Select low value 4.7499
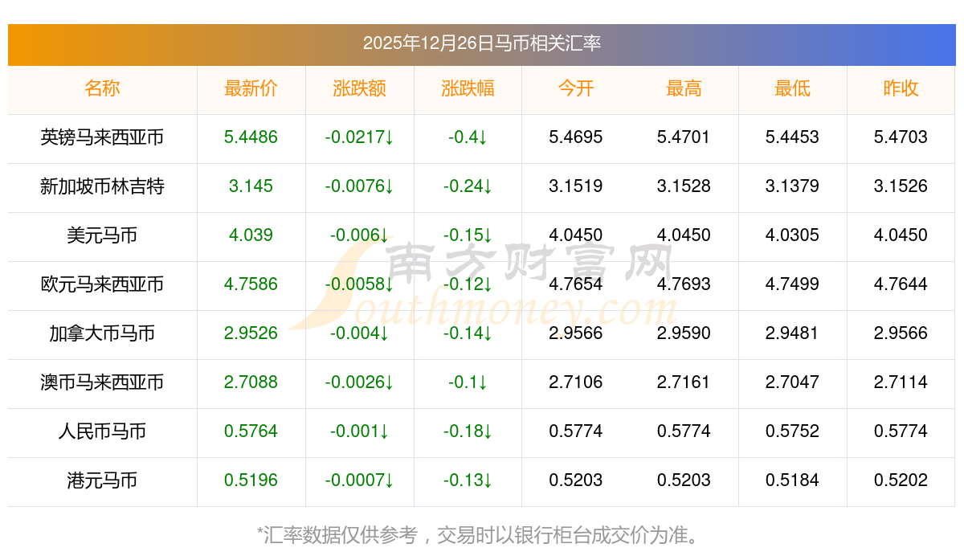This screenshot has height=560, width=964. (x=792, y=284)
